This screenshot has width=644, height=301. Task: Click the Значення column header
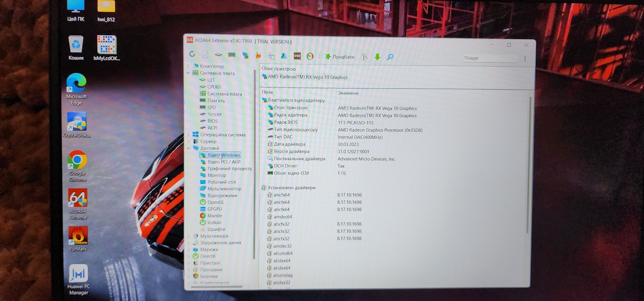[x=348, y=93]
